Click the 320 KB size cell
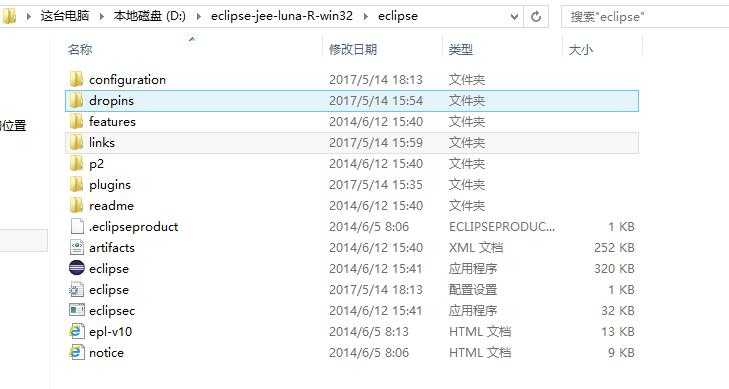Image resolution: width=729 pixels, height=389 pixels. [x=614, y=269]
